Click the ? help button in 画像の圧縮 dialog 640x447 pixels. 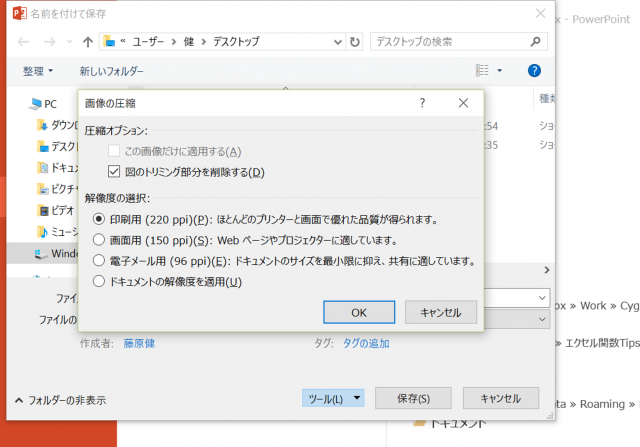pos(423,103)
